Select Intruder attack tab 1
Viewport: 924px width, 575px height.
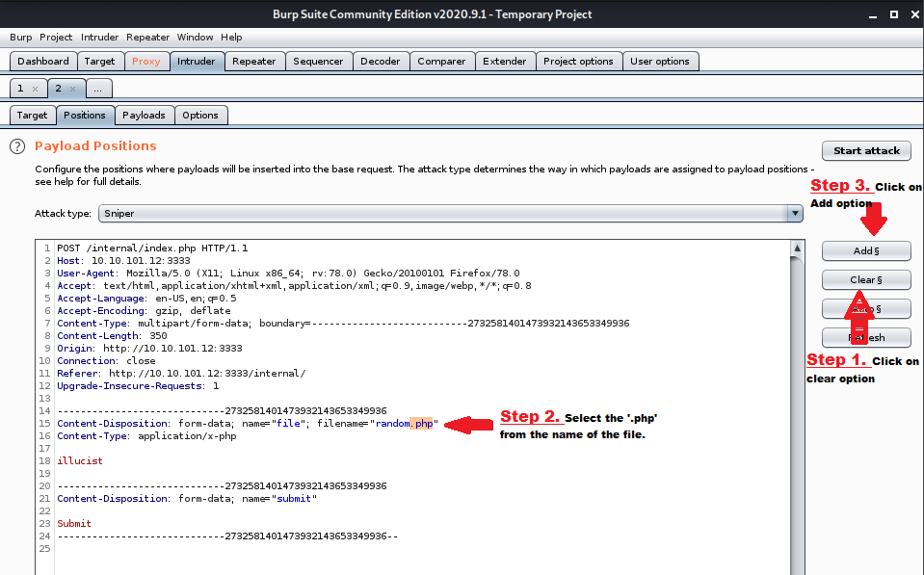click(20, 89)
